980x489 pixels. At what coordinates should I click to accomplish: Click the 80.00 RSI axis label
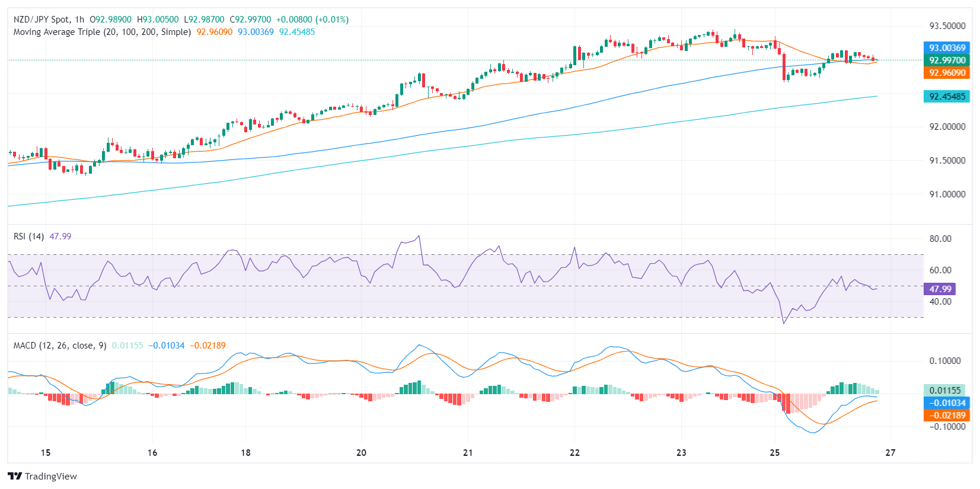click(x=940, y=238)
